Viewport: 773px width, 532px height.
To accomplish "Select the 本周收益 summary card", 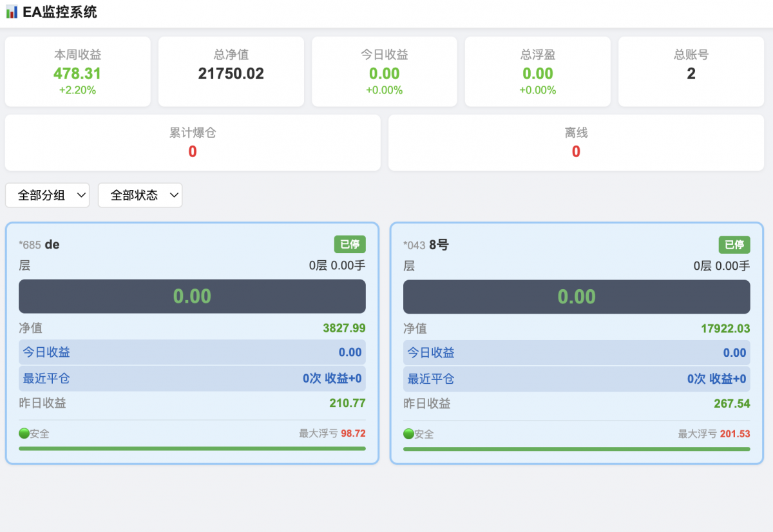I will pos(78,71).
